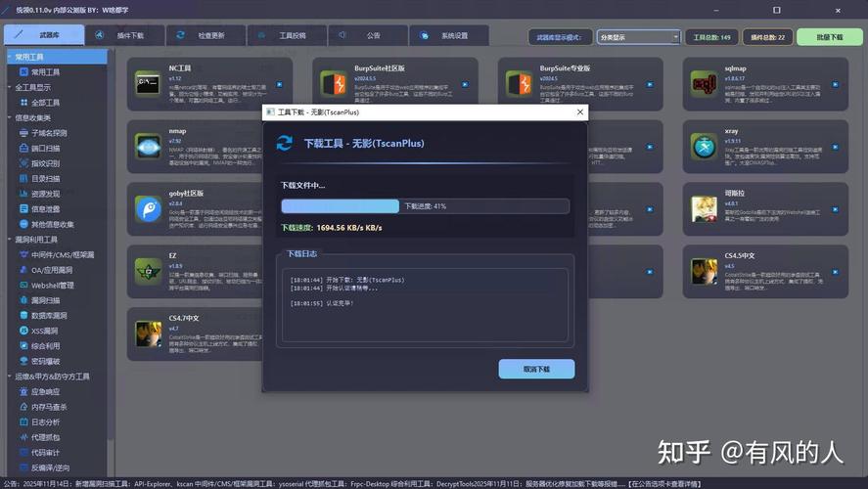
Task: Select the 代码审计 icon
Action: tap(23, 453)
